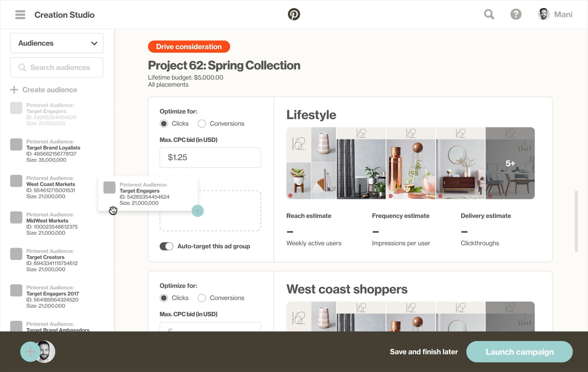Launch the campaign
This screenshot has width=588, height=372.
click(x=519, y=352)
